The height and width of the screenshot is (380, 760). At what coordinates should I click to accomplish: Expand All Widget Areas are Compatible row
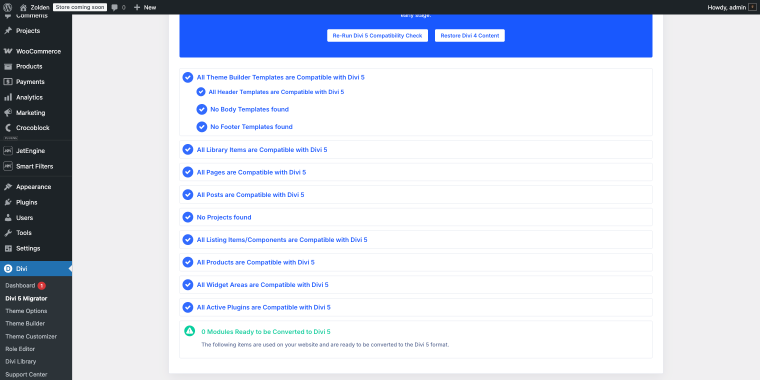click(x=416, y=285)
